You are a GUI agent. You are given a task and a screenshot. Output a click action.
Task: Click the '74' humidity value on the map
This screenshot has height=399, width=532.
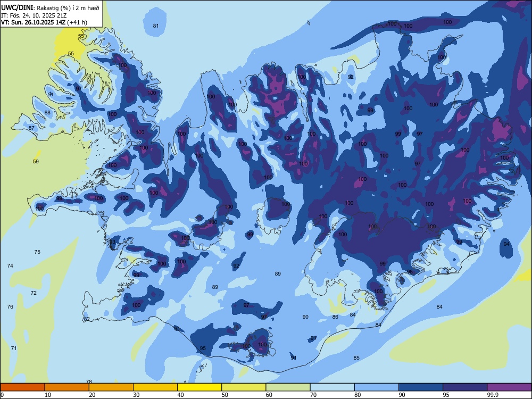pos(10,265)
